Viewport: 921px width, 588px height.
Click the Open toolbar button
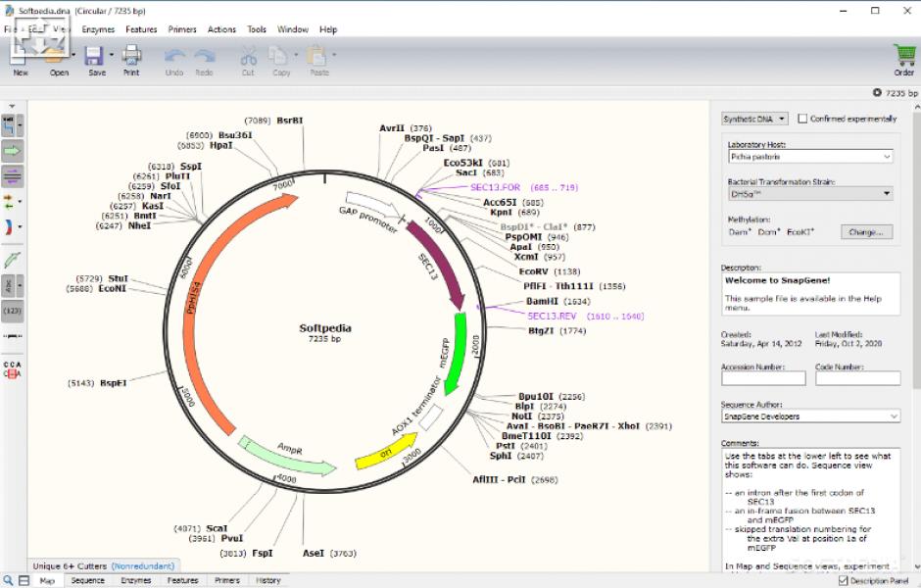coord(59,62)
